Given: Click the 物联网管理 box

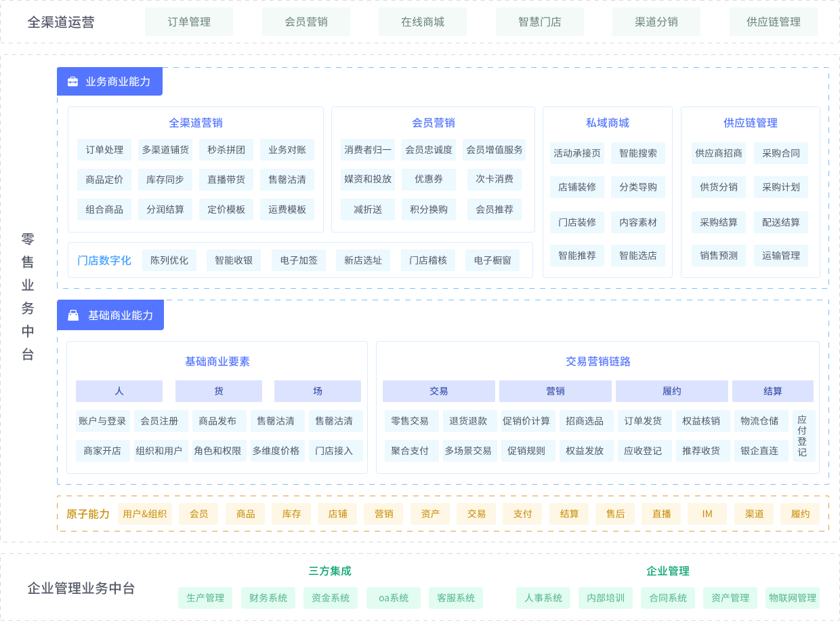Looking at the screenshot, I should (793, 598).
